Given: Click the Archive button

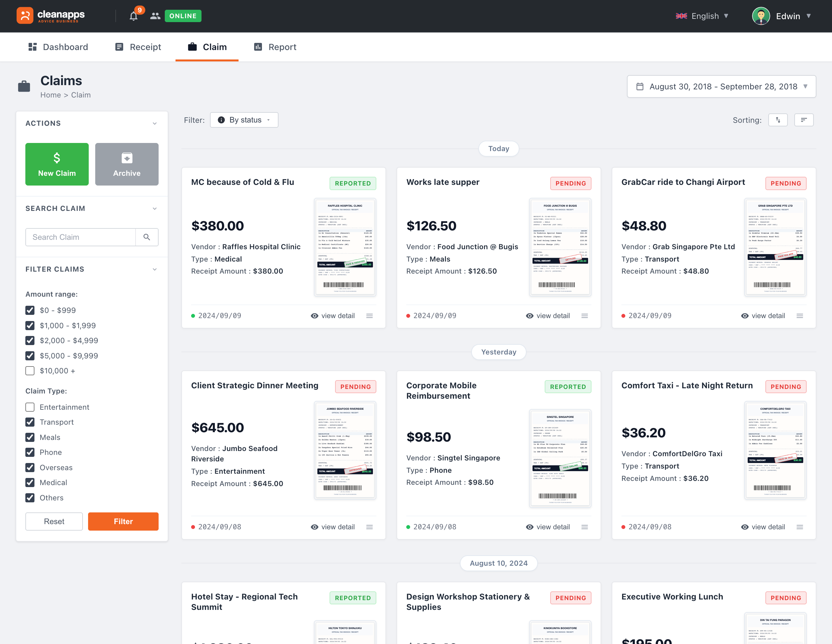Looking at the screenshot, I should tap(127, 164).
